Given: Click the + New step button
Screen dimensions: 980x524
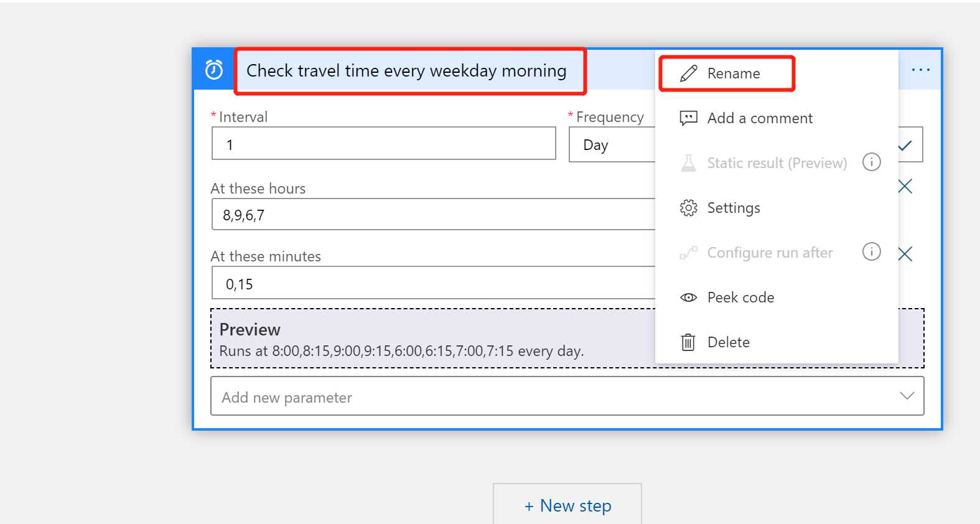Looking at the screenshot, I should (x=567, y=505).
